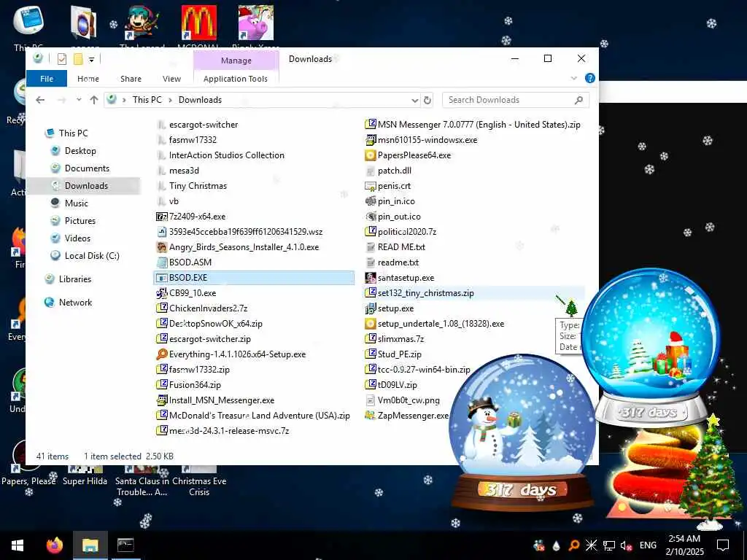Click This PC breadcrumb in address bar

click(x=147, y=99)
